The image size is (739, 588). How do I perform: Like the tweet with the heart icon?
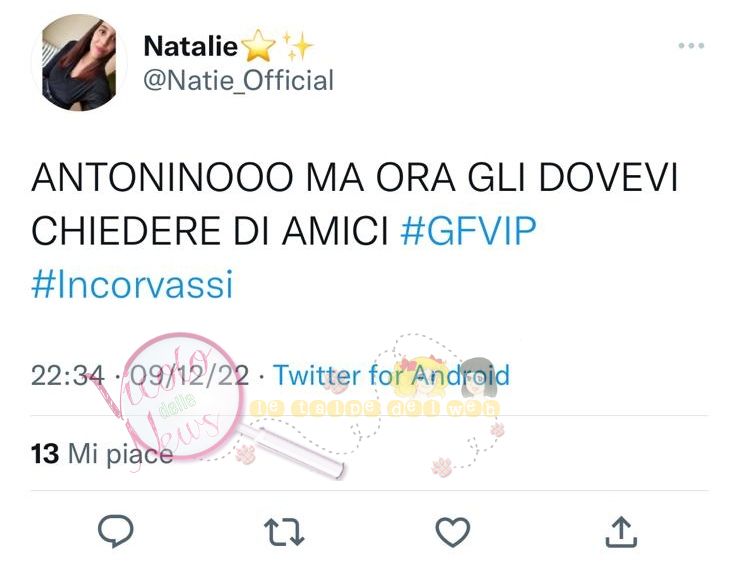point(452,532)
